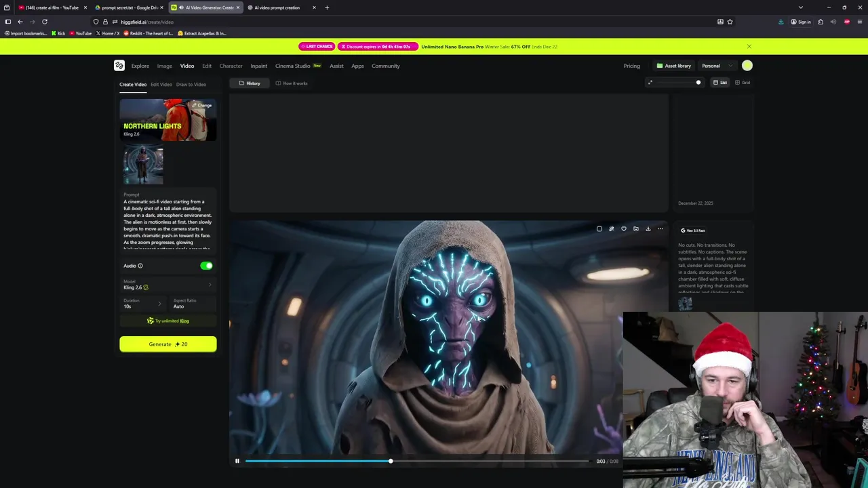Open the three-dots more options menu

click(x=660, y=229)
